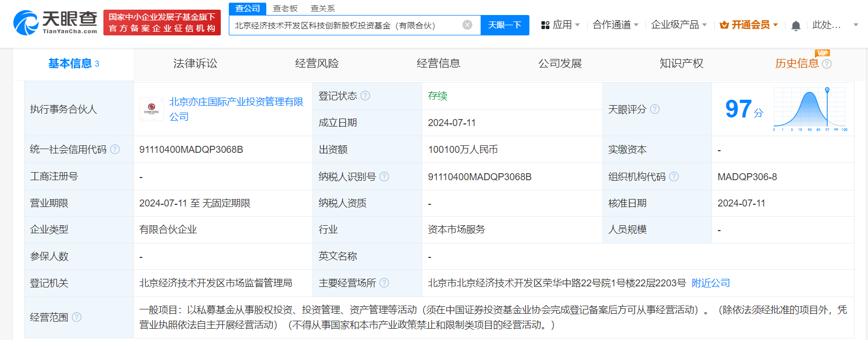Open the 知识产权 tab
868x340 pixels.
[681, 63]
